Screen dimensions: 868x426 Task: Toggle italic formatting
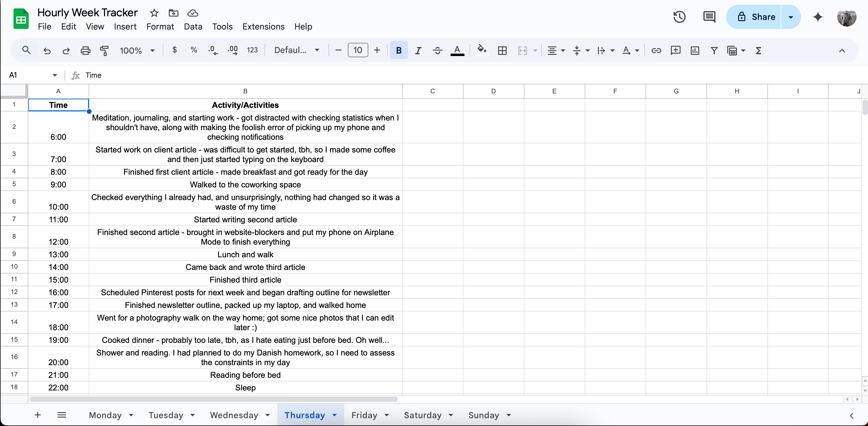coord(418,51)
